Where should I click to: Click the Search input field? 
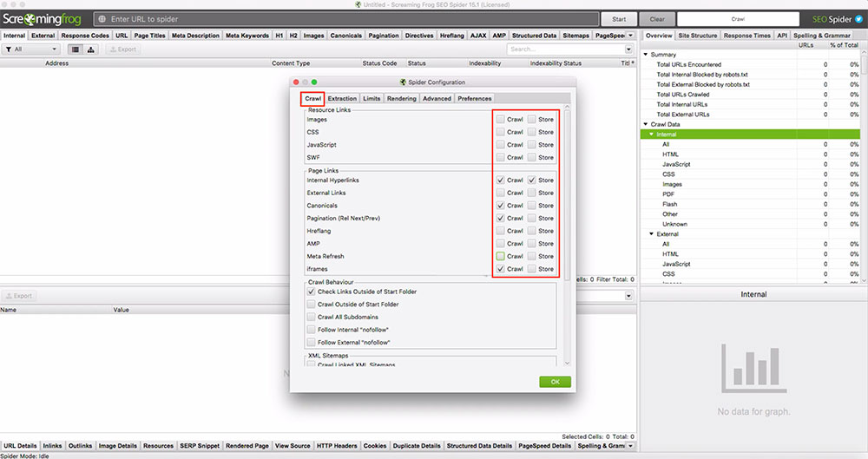[565, 49]
